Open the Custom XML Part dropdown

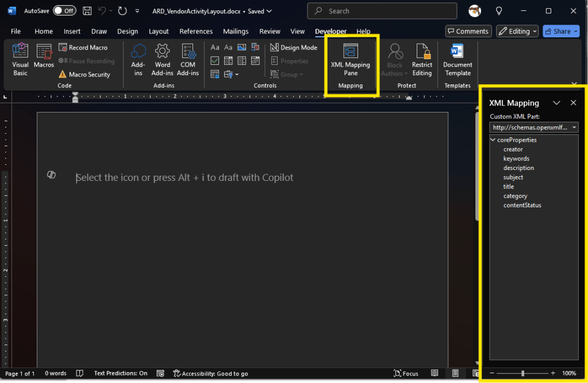pos(534,127)
